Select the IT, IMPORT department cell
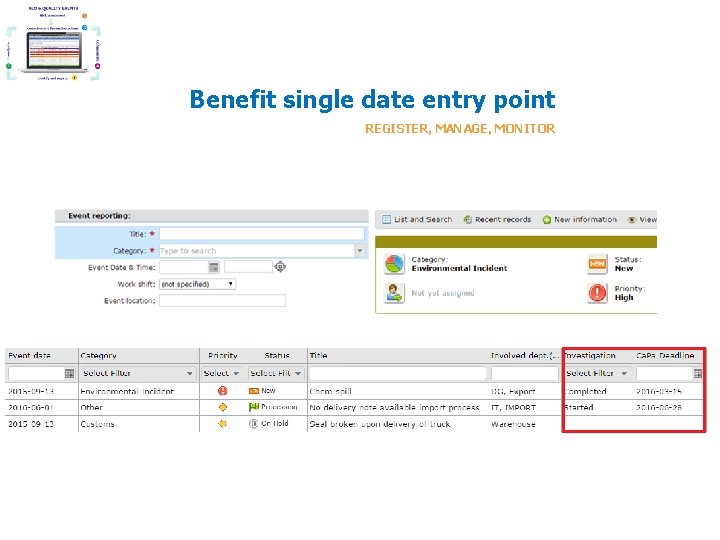720x540 pixels. click(513, 407)
